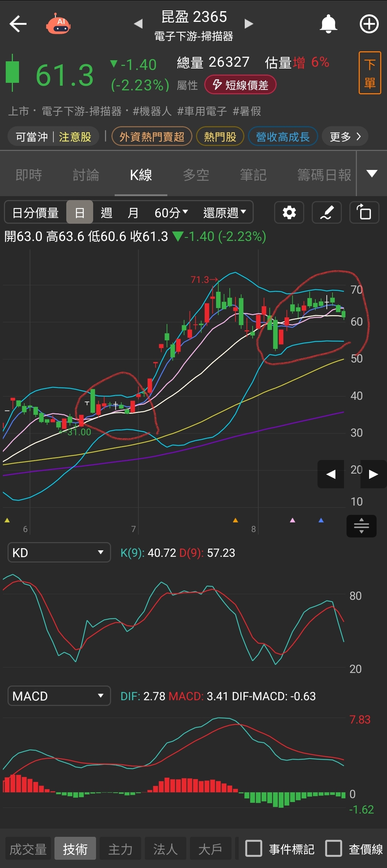
Task: Tap the #車用電子 hashtag
Action: [202, 111]
